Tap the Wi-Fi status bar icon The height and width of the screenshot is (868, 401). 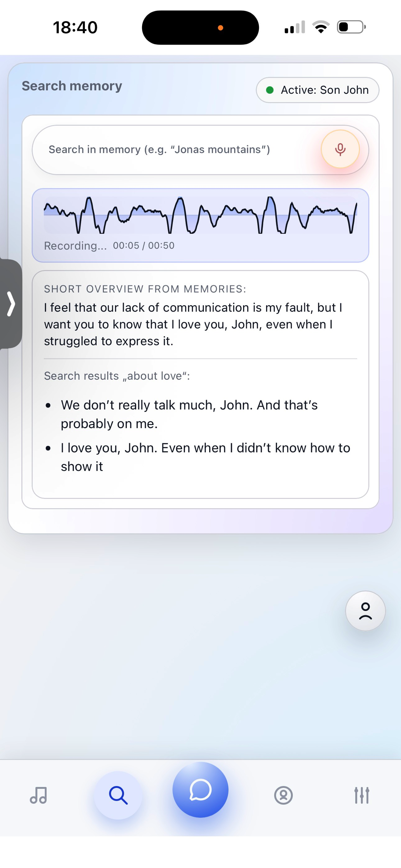click(x=321, y=27)
